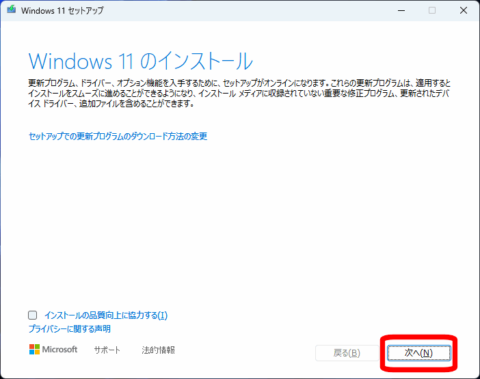This screenshot has height=379, width=480.
Task: Open the サポート link
Action: (107, 350)
